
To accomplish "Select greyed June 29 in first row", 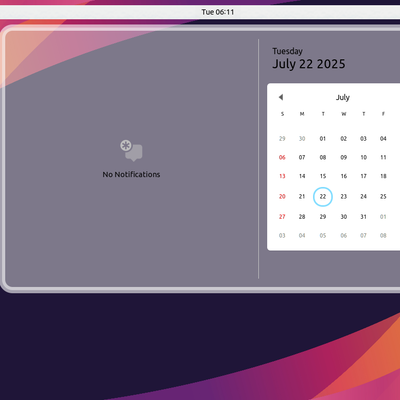I will pyautogui.click(x=282, y=138).
